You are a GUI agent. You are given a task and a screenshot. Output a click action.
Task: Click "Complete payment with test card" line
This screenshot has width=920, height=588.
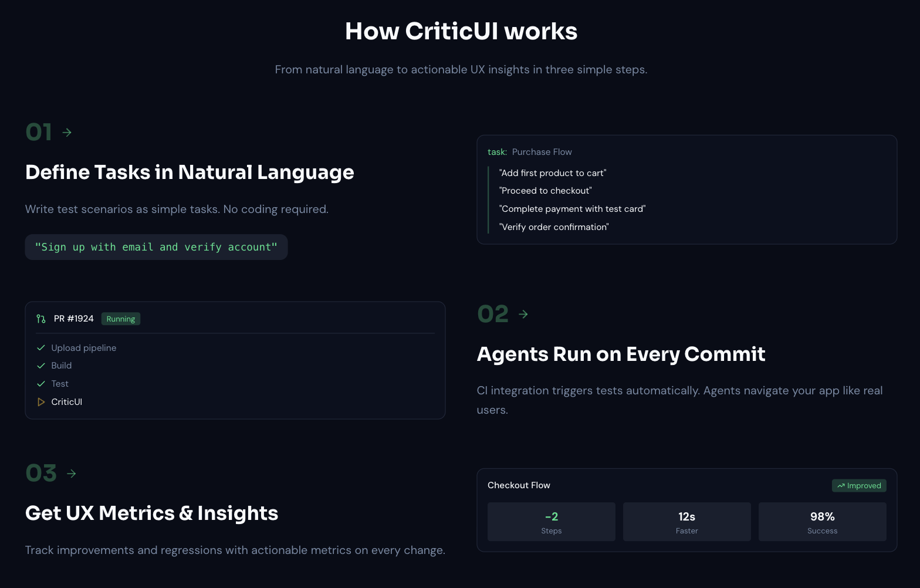(572, 209)
